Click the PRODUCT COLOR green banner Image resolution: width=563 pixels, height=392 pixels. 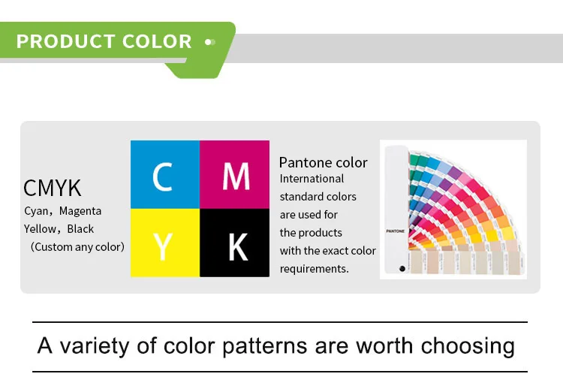113,42
